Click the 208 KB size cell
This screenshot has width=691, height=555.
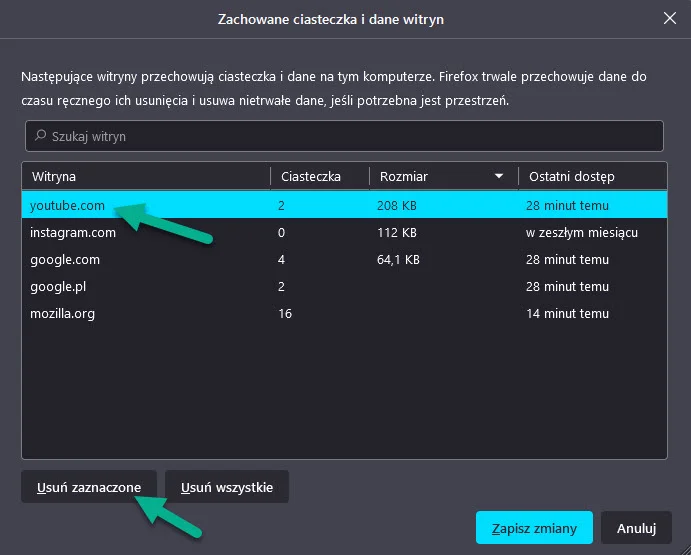397,205
